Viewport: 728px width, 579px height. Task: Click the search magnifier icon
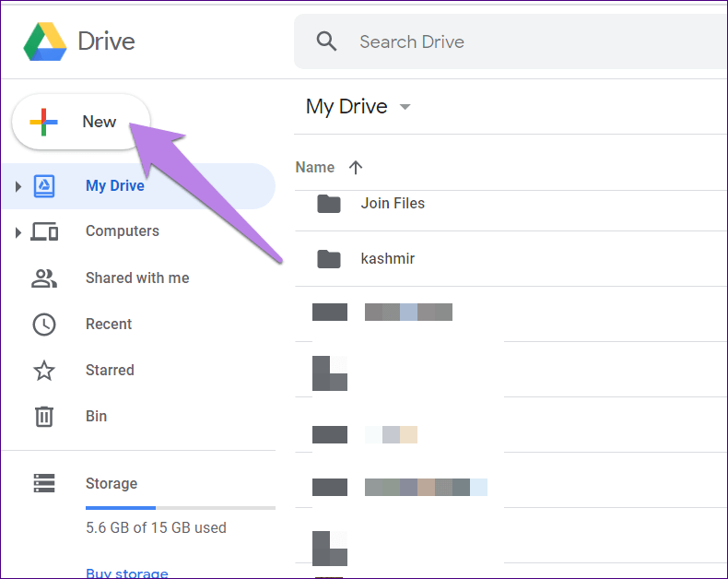326,41
